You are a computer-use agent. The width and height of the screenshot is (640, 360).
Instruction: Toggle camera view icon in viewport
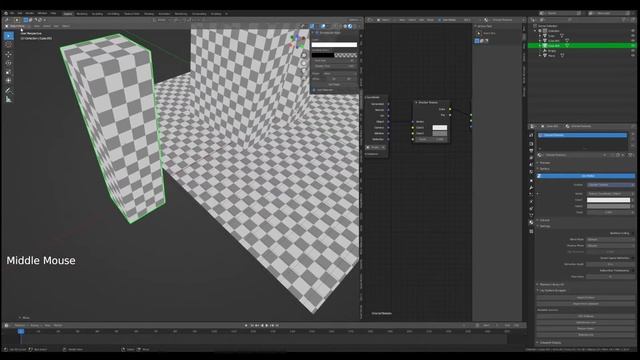point(304,71)
